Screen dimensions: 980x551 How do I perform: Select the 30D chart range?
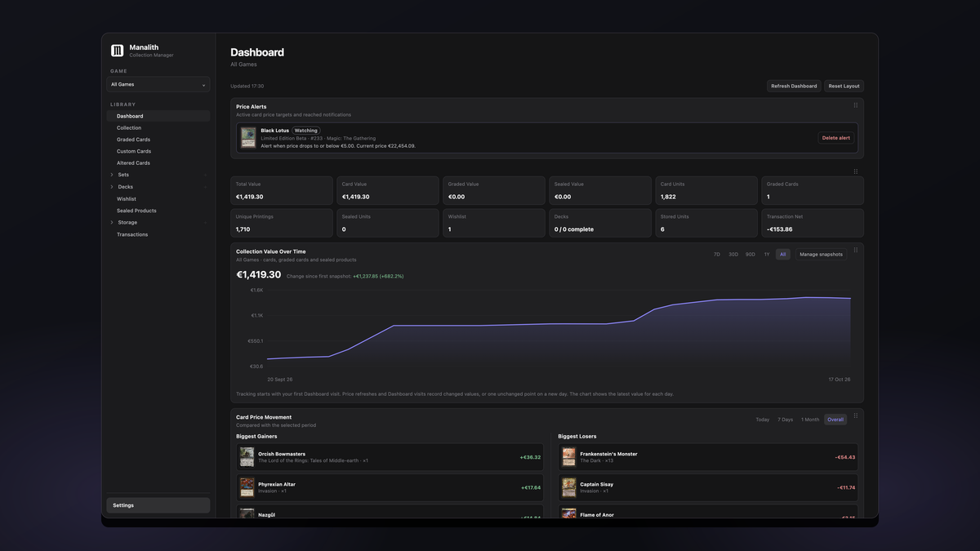coord(733,255)
